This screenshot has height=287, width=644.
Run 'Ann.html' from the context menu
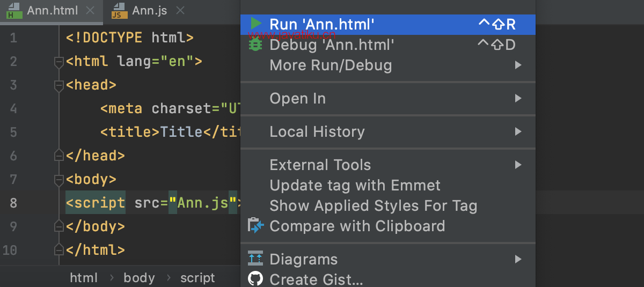click(387, 24)
